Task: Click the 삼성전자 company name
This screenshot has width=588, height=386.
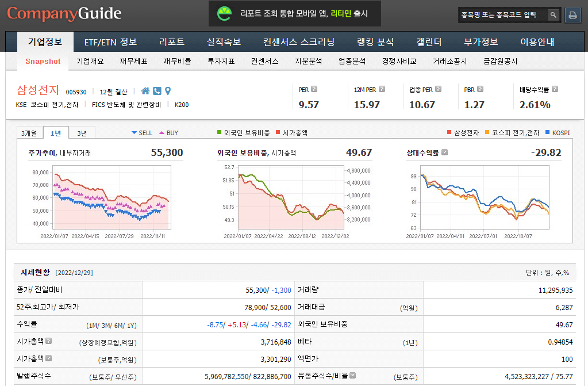Action: (x=39, y=90)
